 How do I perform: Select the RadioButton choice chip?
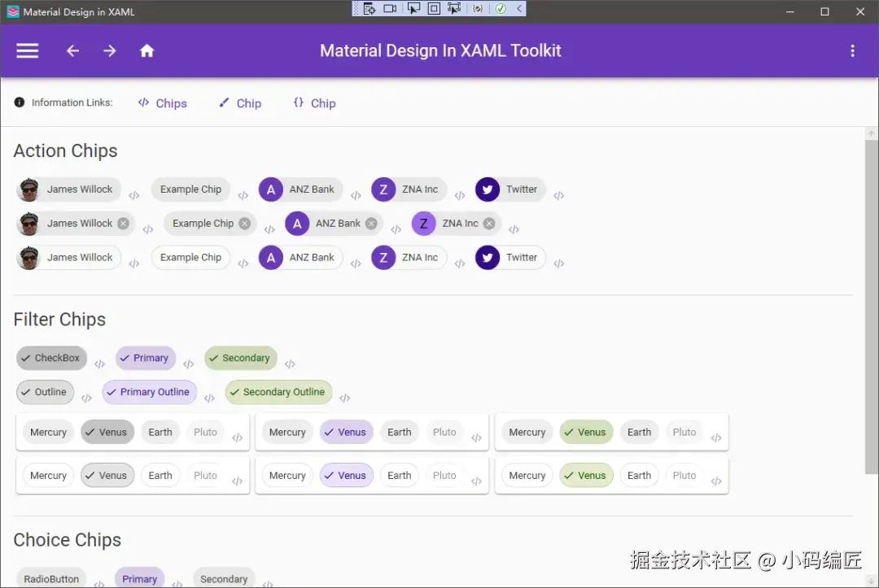click(51, 578)
